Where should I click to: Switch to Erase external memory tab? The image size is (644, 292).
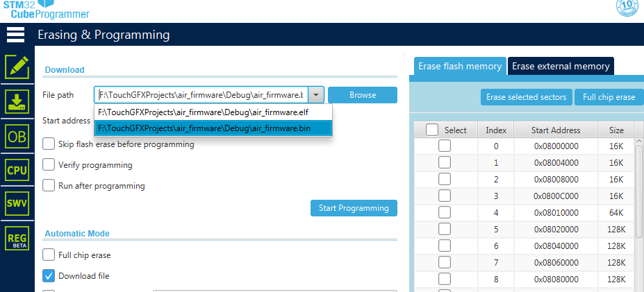click(561, 66)
